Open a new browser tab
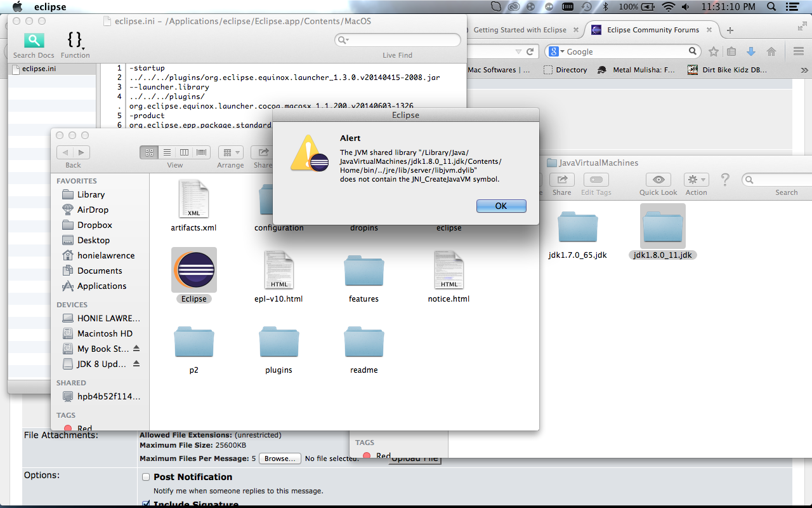The width and height of the screenshot is (812, 508). [x=730, y=30]
